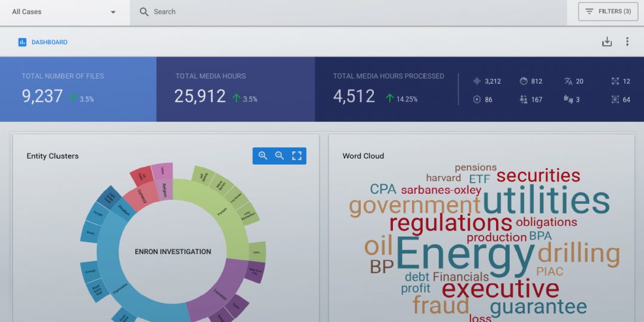This screenshot has height=322, width=644.
Task: Click the magnifier search icon
Action: (x=144, y=12)
